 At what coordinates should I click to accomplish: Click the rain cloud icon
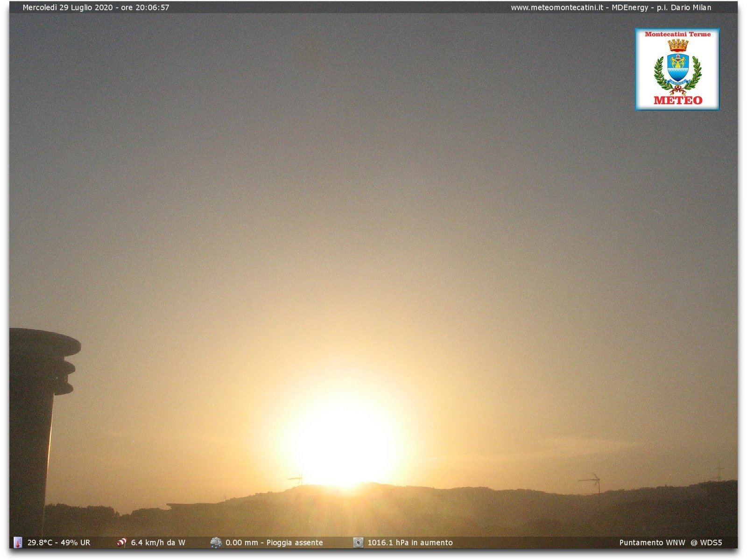coord(216,542)
